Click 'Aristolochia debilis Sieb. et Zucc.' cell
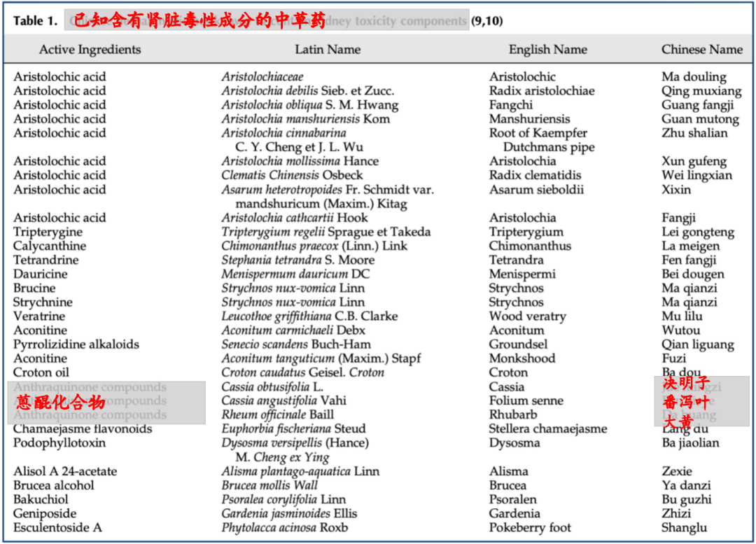 [307, 91]
